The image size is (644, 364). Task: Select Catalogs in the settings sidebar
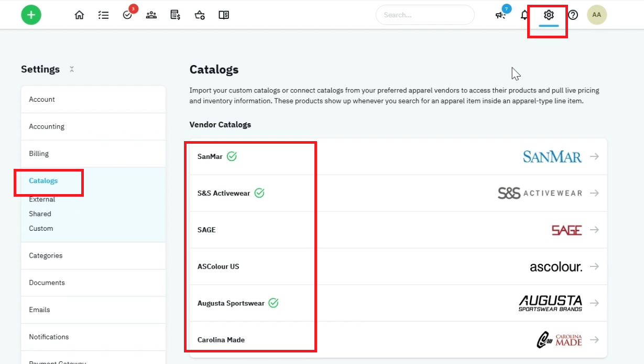tap(43, 180)
